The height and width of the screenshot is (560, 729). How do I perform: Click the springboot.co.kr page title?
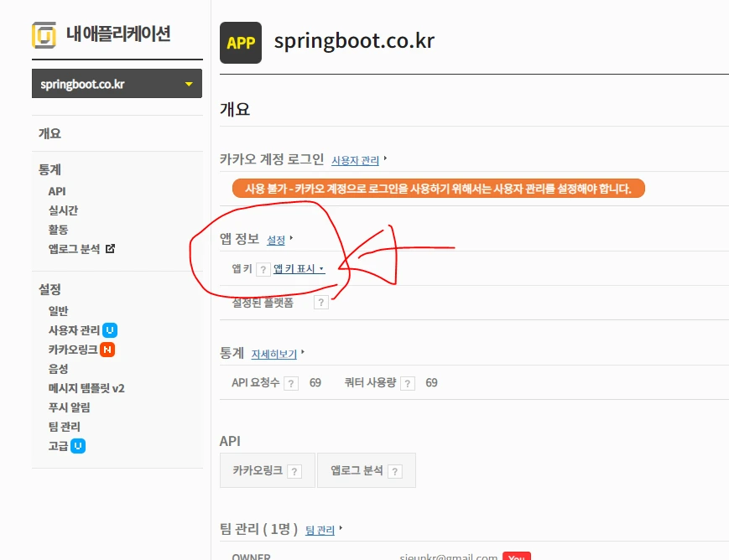pyautogui.click(x=354, y=41)
